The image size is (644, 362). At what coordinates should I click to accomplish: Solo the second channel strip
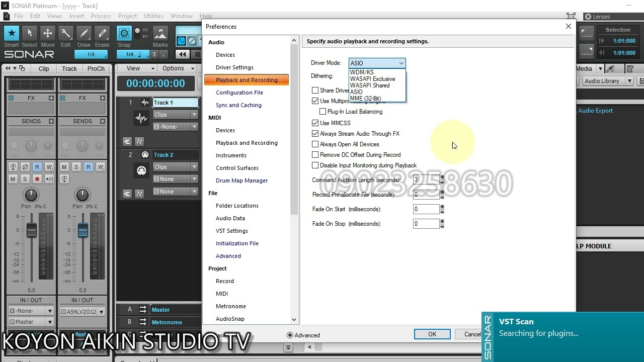tap(76, 167)
